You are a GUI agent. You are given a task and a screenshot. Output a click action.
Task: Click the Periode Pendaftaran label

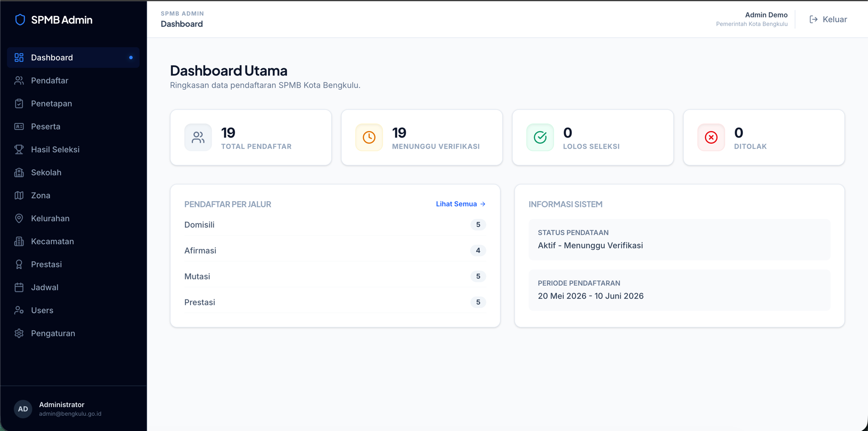[x=579, y=283]
